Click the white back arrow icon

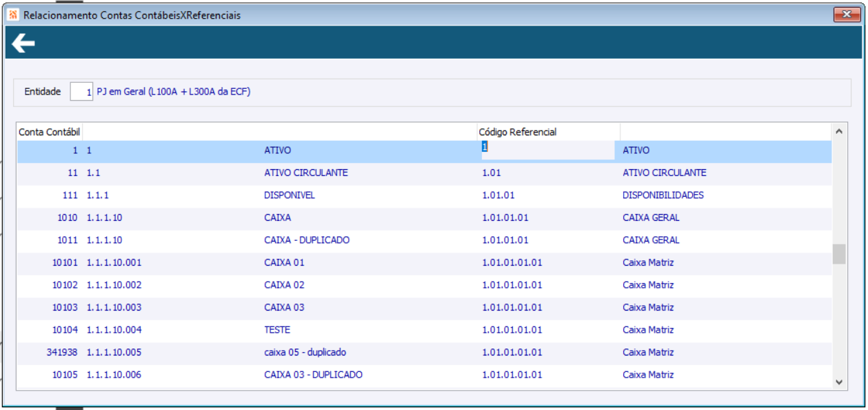tap(23, 43)
